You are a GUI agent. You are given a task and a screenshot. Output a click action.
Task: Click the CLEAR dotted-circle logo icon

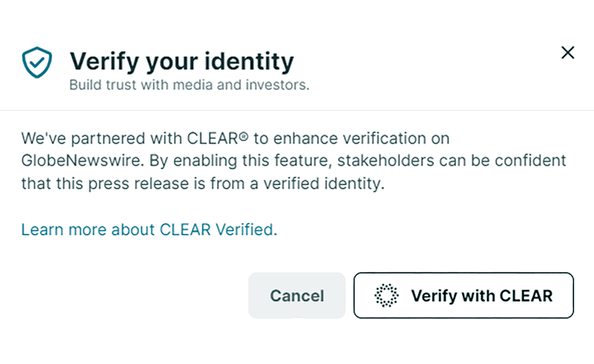click(386, 295)
